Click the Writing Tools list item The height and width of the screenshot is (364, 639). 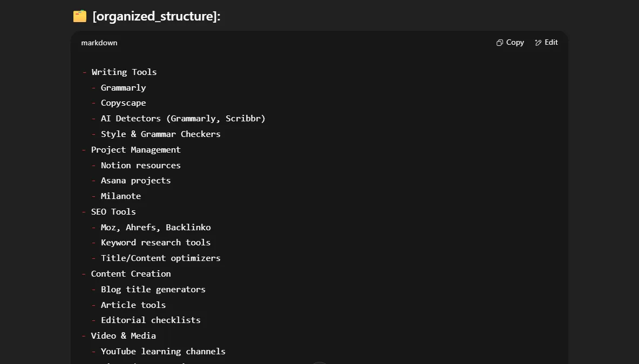(x=124, y=72)
